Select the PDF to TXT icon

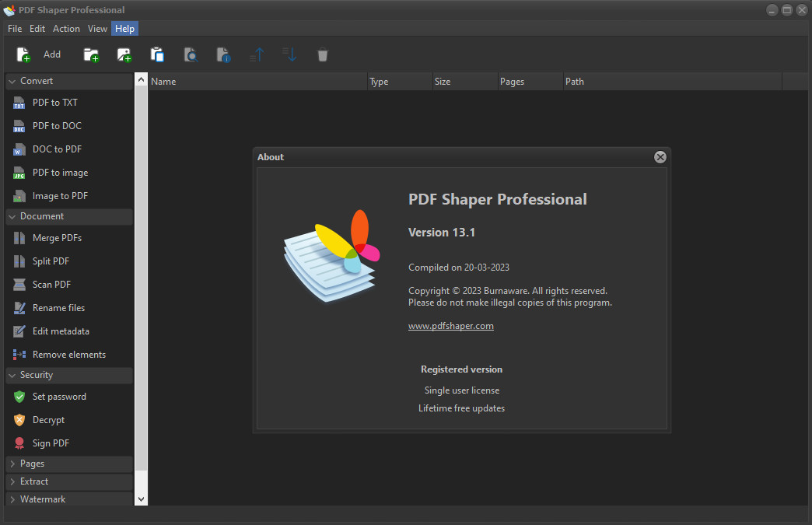point(19,103)
